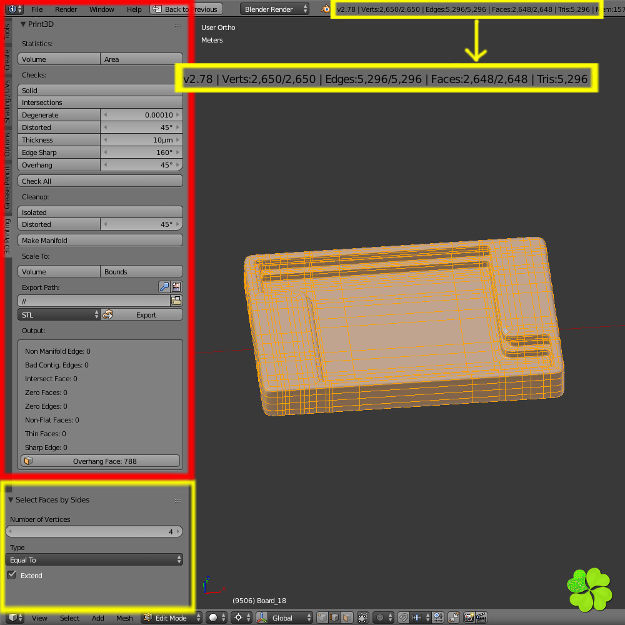
Task: Click the OpenGL render animation icon
Action: coord(481,617)
